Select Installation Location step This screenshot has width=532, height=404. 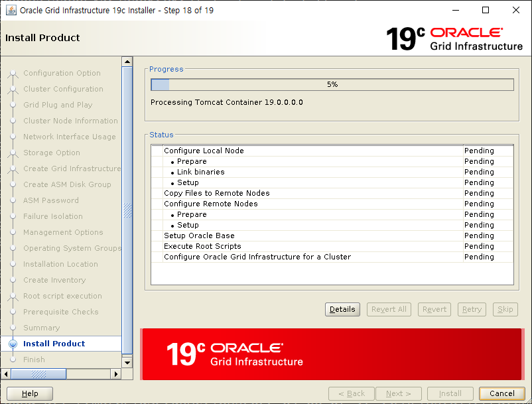(x=60, y=265)
